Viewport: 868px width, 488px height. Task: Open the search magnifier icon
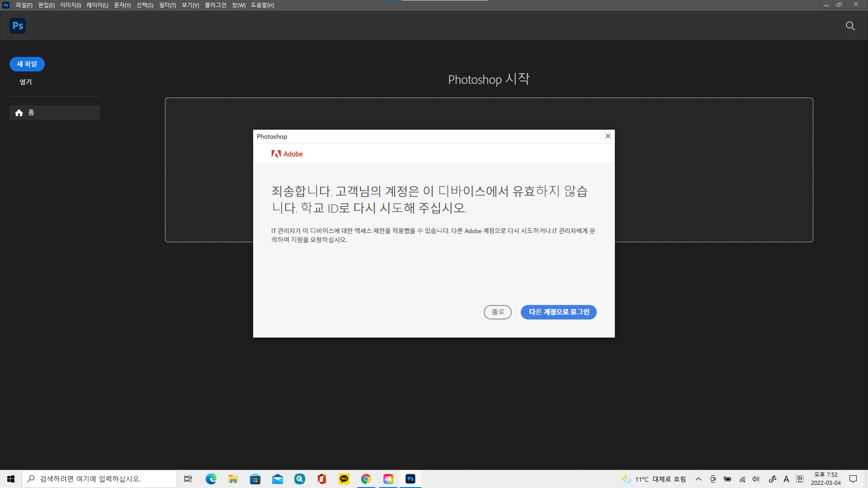[x=850, y=26]
